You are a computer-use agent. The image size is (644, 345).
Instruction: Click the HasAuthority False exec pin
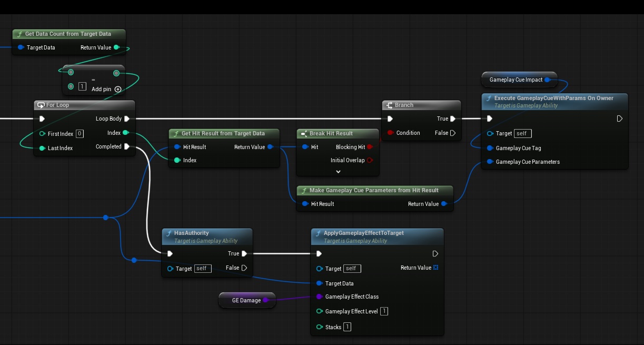coord(244,268)
